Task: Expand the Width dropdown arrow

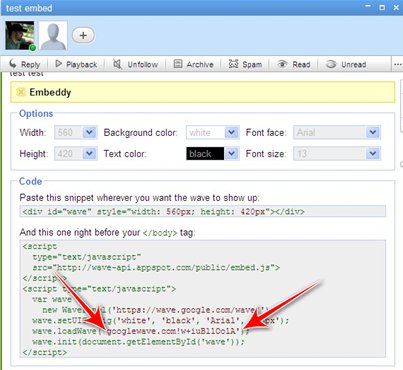Action: 89,132
